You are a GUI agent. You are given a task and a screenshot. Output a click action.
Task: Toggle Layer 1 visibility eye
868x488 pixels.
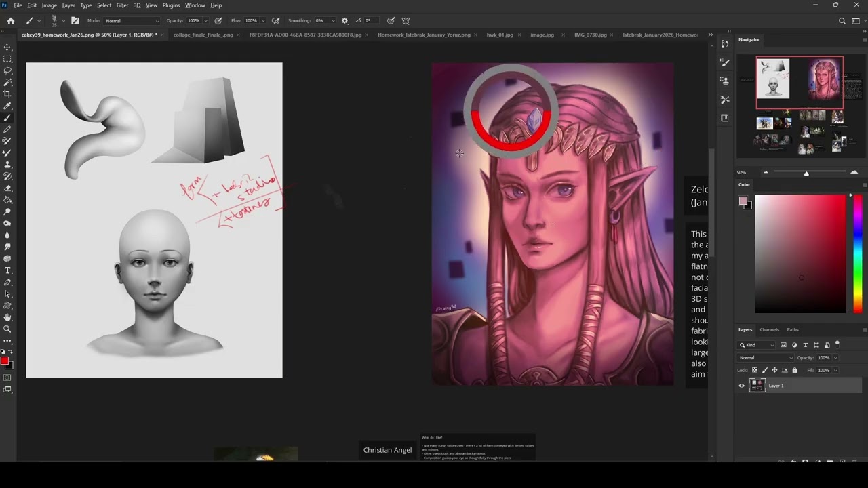[741, 386]
